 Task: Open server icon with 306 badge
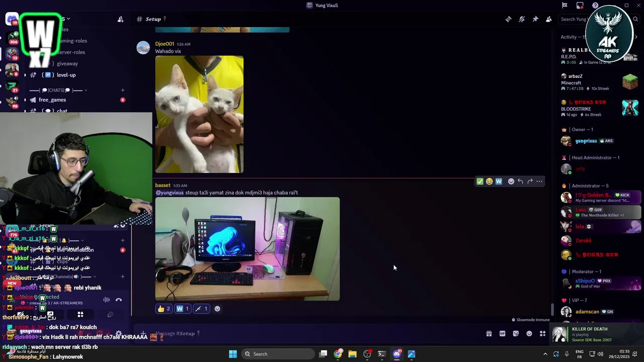pos(12,37)
